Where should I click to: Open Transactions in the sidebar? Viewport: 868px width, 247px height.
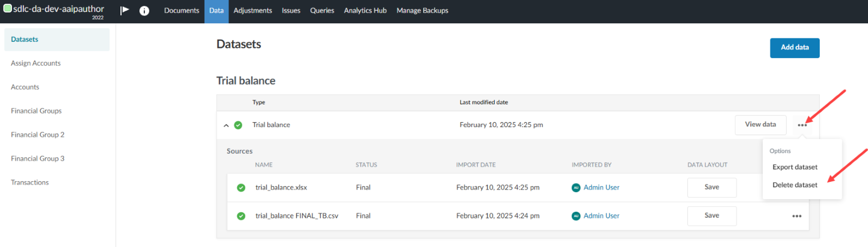(x=30, y=182)
